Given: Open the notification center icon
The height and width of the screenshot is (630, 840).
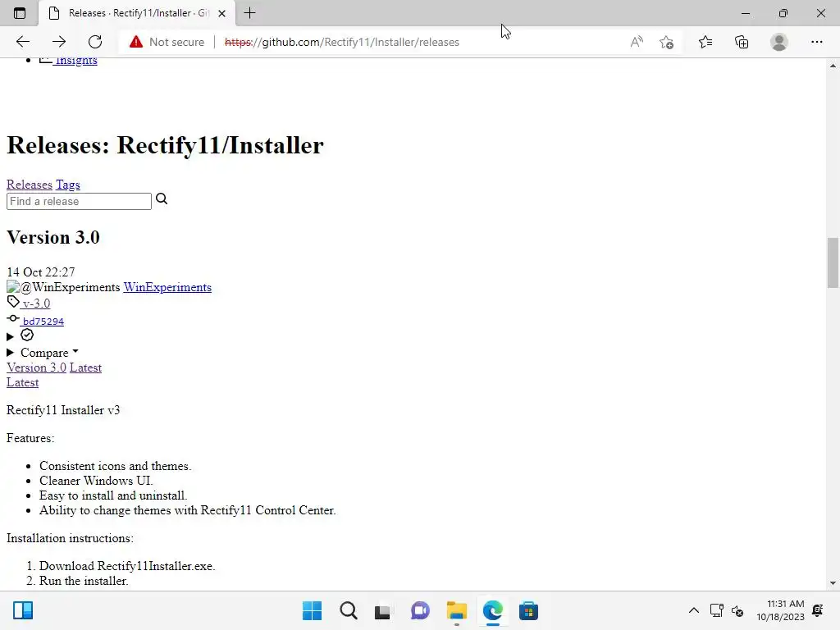Looking at the screenshot, I should tap(818, 610).
